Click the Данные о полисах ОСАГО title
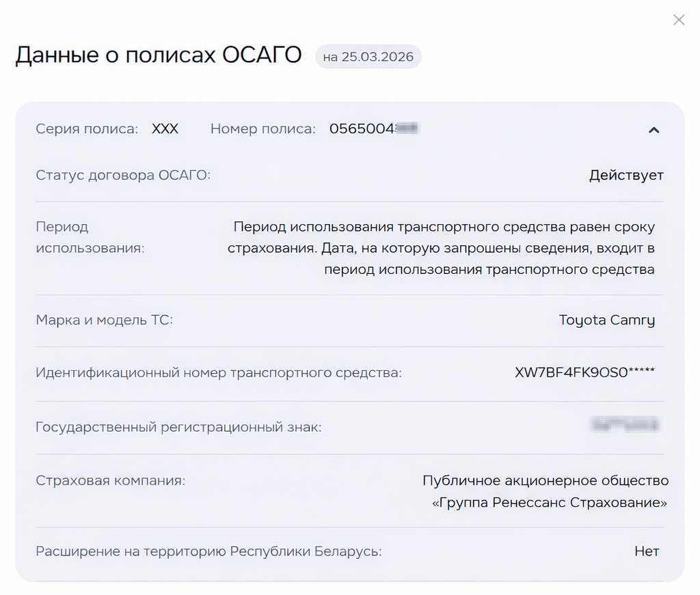700x595 pixels. tap(159, 56)
